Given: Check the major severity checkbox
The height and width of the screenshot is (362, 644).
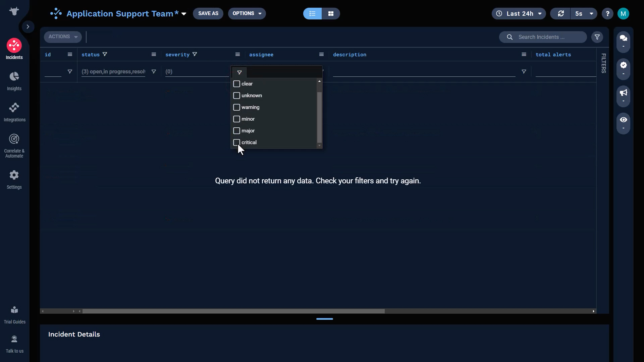Looking at the screenshot, I should (236, 131).
